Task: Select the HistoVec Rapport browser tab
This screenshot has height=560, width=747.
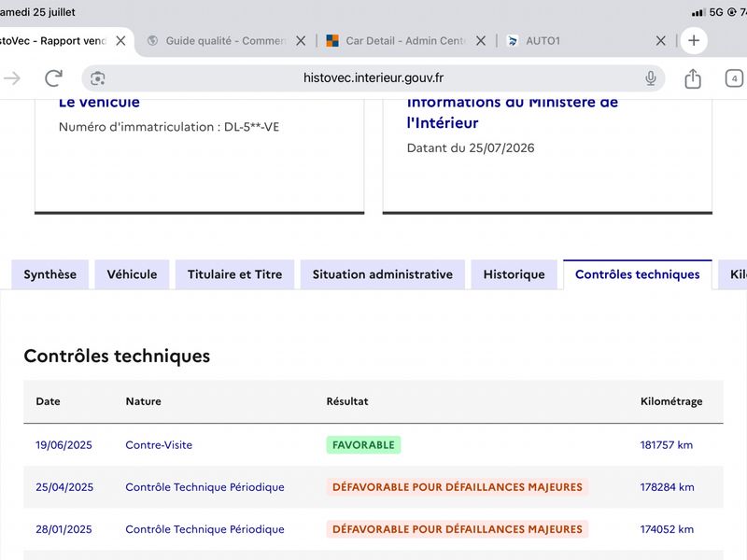Action: click(x=52, y=41)
